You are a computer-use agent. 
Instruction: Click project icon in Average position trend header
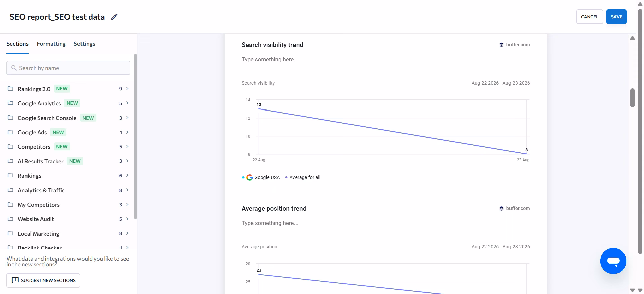pyautogui.click(x=501, y=208)
